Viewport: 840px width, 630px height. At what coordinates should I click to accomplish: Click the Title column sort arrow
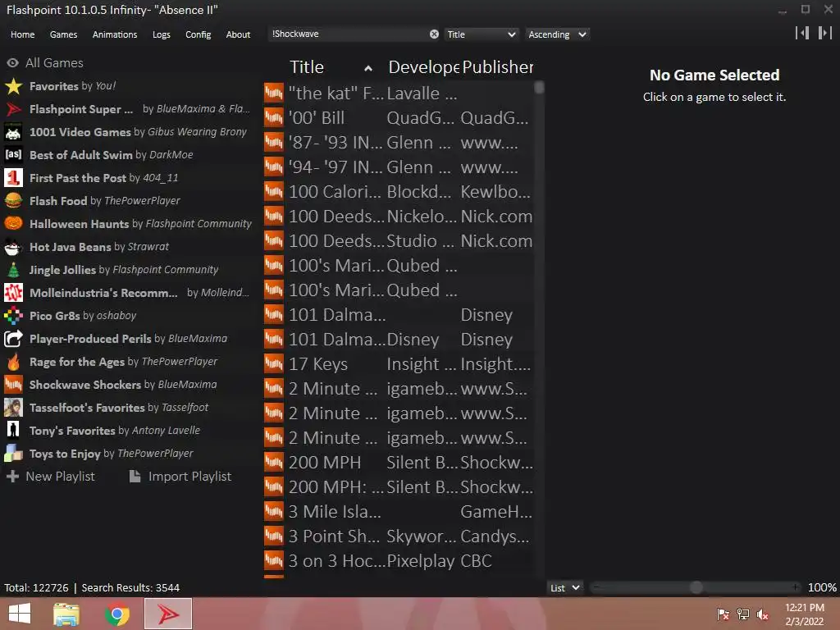point(368,68)
